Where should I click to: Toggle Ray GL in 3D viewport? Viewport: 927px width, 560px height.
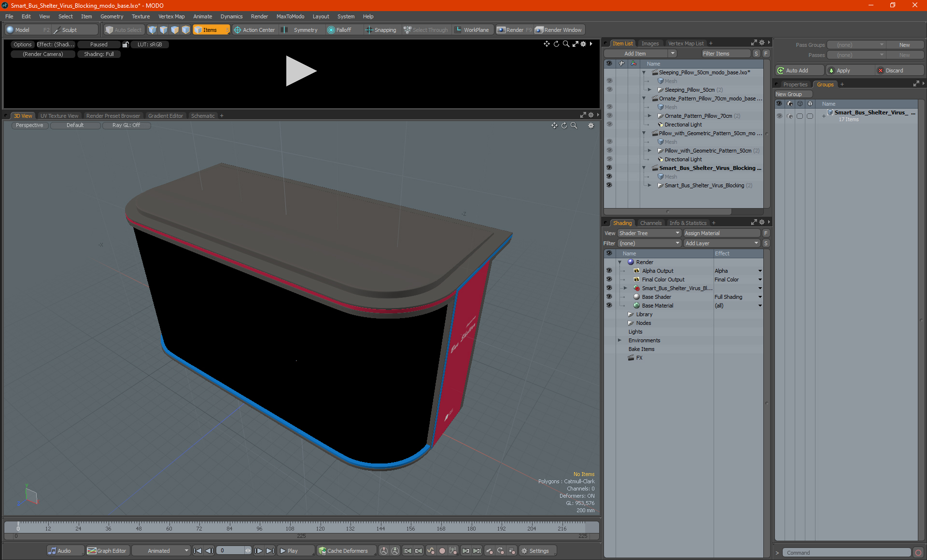tap(126, 126)
